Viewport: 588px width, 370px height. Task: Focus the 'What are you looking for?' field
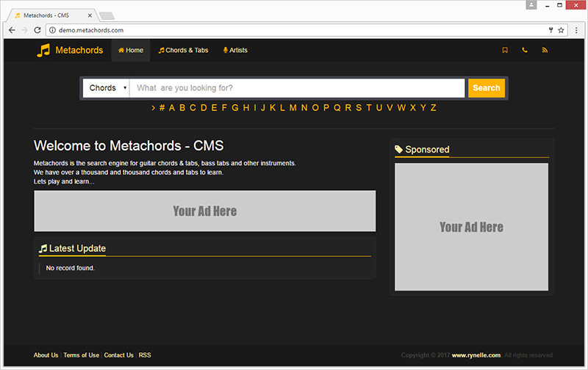click(297, 88)
